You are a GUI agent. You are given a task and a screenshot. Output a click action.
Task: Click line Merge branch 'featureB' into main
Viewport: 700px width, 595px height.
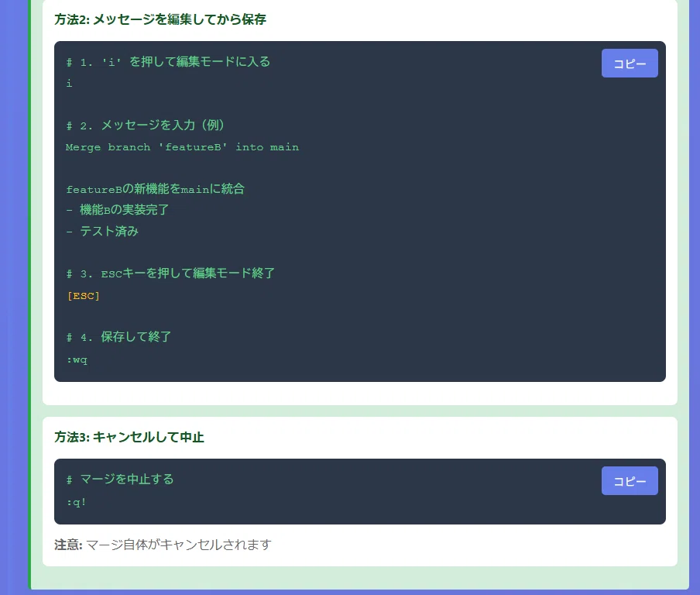tap(182, 147)
